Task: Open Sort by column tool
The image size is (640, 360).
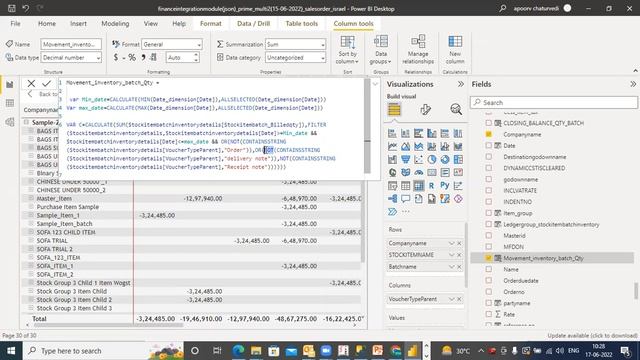Action: (x=347, y=50)
